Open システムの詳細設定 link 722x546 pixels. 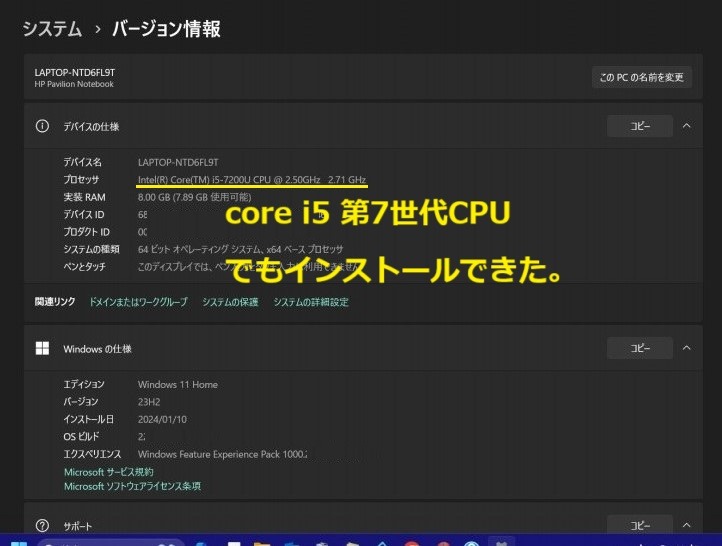coord(311,302)
